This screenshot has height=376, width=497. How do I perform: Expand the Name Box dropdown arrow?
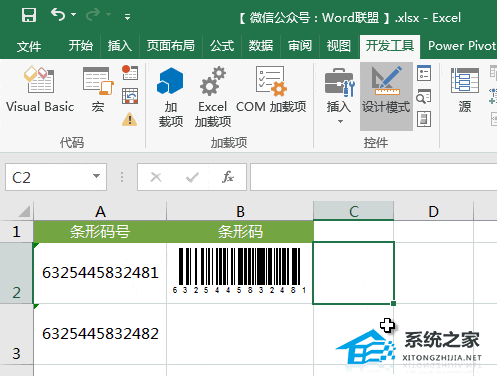(x=97, y=176)
